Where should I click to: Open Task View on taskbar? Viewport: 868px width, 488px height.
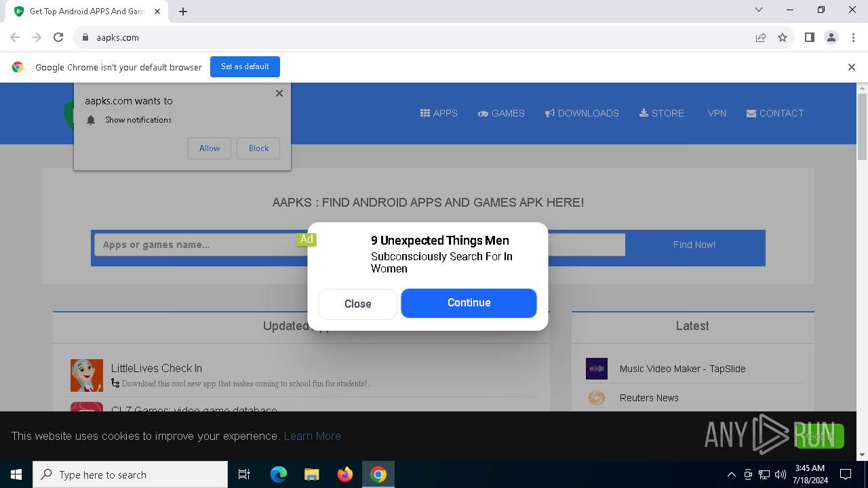[x=244, y=474]
